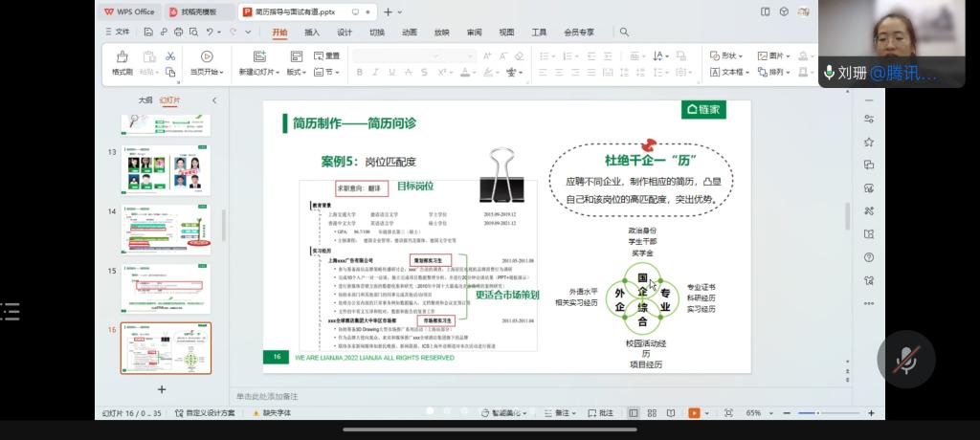The image size is (980, 440).
Task: Click the Reset (重置) button
Action: [x=326, y=56]
